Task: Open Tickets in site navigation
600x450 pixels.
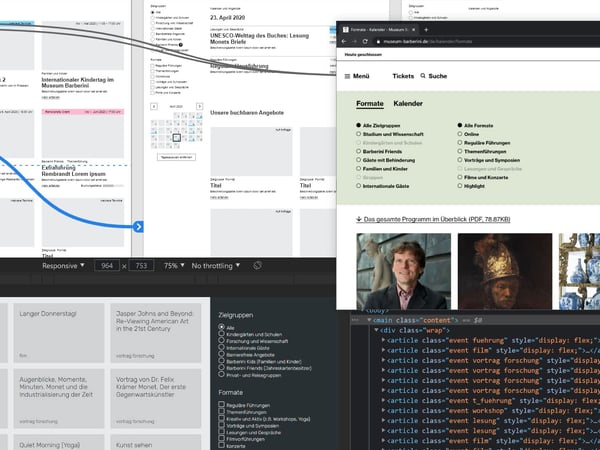Action: click(x=403, y=76)
